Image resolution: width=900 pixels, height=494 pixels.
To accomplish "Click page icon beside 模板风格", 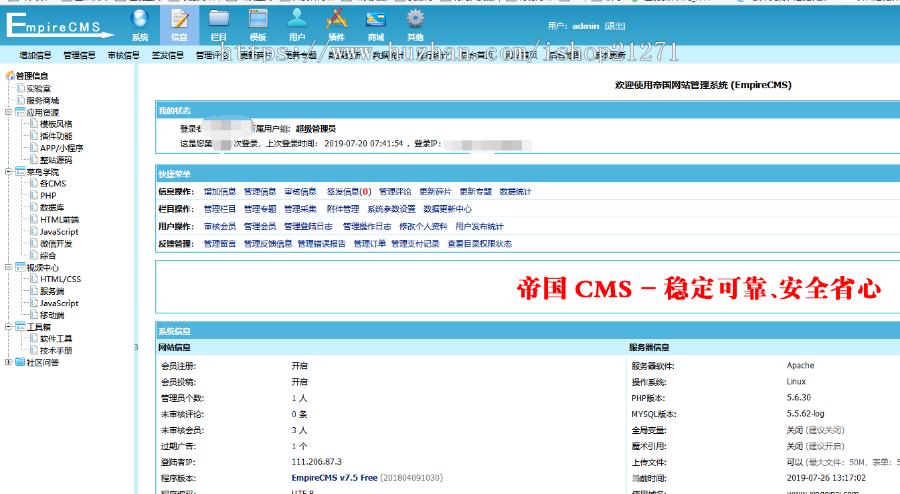I will pyautogui.click(x=34, y=123).
